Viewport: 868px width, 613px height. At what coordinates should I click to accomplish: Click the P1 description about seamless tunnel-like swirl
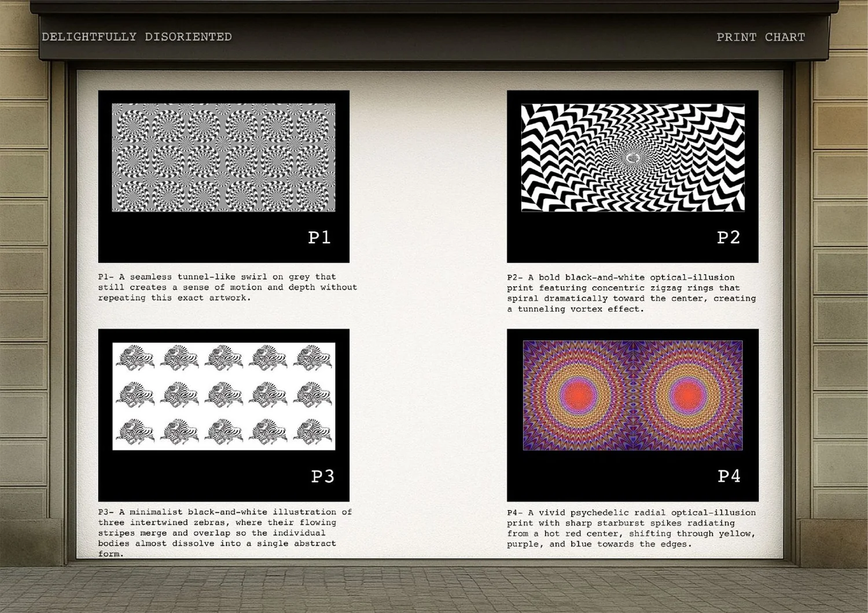pyautogui.click(x=227, y=287)
